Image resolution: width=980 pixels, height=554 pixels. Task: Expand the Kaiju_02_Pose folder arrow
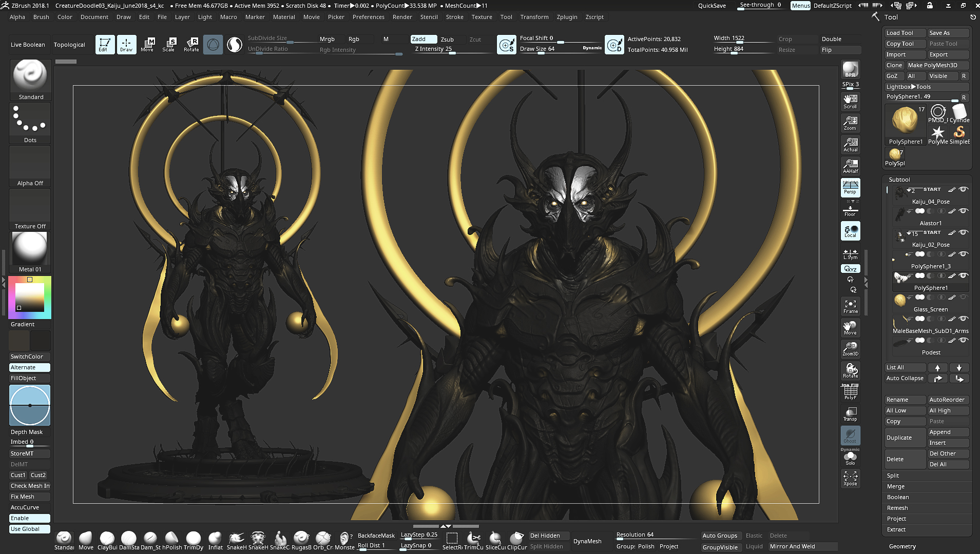coord(909,233)
